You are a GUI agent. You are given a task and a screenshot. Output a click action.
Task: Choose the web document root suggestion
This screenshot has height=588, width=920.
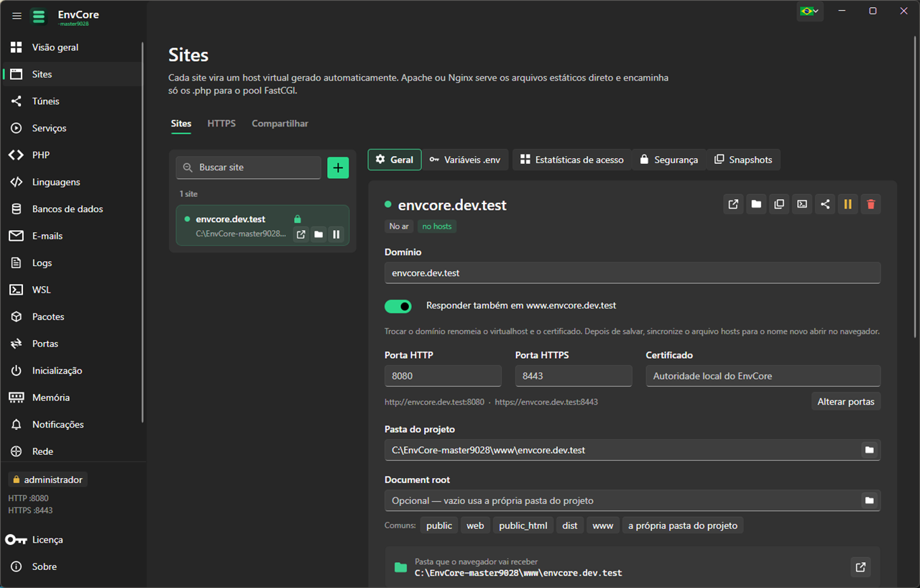tap(475, 525)
